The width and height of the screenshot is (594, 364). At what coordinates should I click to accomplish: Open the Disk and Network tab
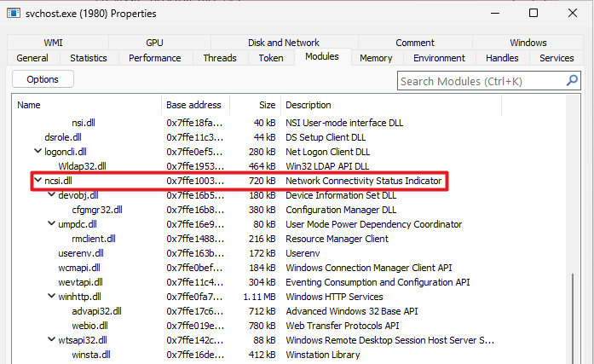coord(284,43)
